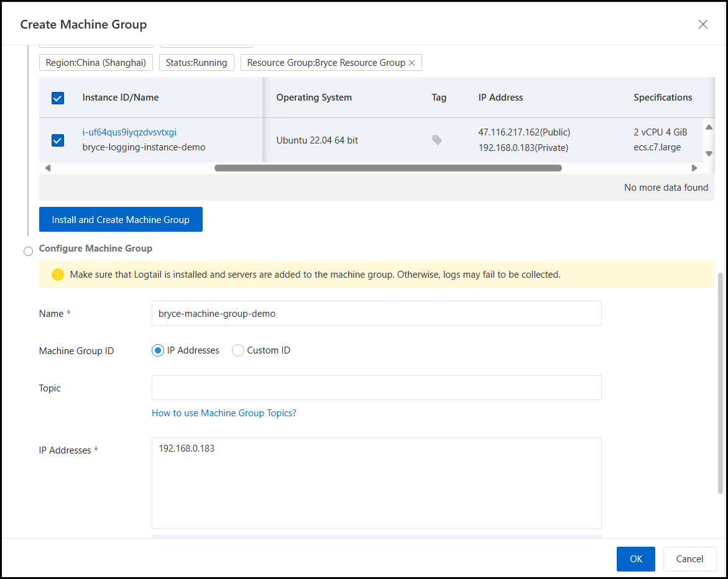Select the Configure Machine Group radio option
The width and height of the screenshot is (728, 579).
coord(28,251)
